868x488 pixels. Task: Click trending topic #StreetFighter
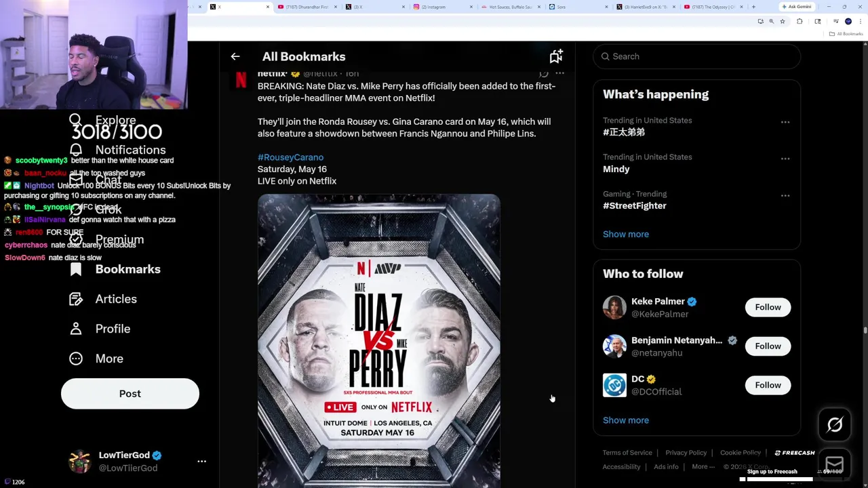[x=635, y=206]
